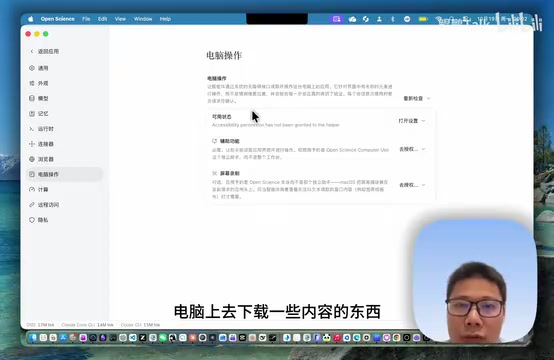Click the Bluetooth icon in menu bar
Image resolution: width=554 pixels, height=360 pixels.
[393, 19]
